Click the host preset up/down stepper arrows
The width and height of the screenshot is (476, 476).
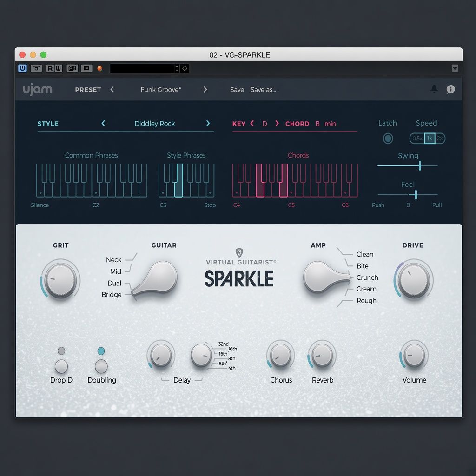[x=177, y=68]
